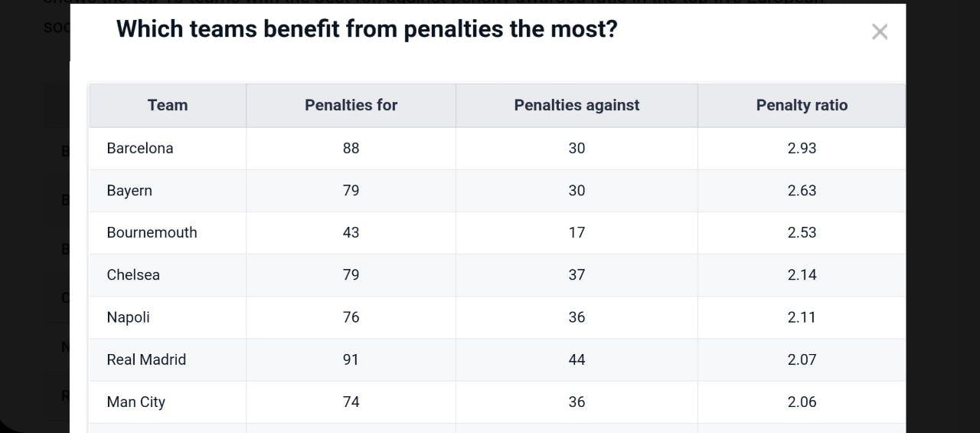The width and height of the screenshot is (980, 433).
Task: Click the popup title heading text
Action: coord(366,29)
